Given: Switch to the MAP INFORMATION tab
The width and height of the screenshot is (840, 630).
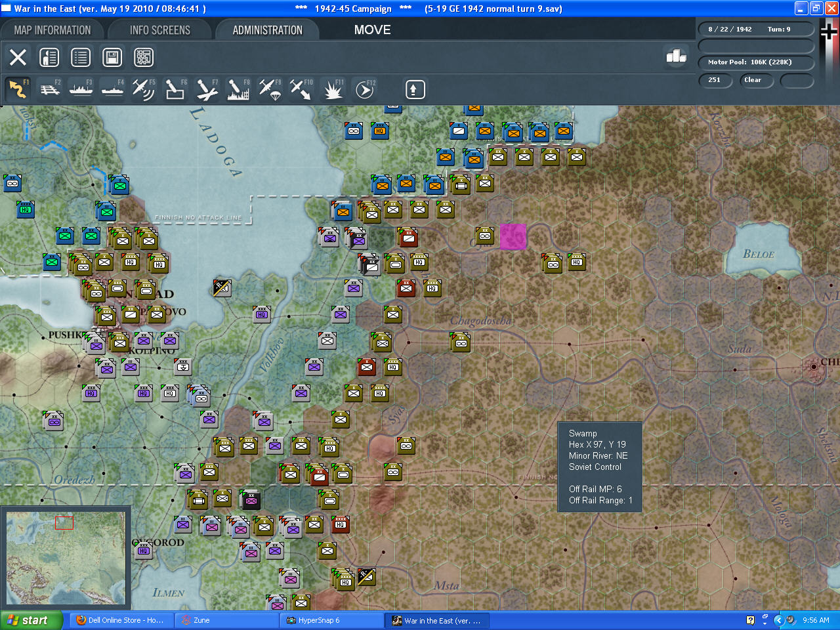Looking at the screenshot, I should point(52,30).
